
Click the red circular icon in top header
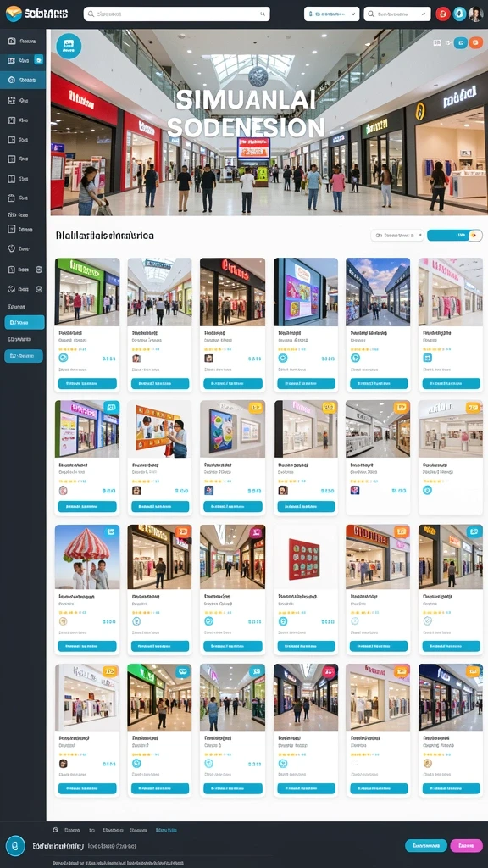[442, 14]
